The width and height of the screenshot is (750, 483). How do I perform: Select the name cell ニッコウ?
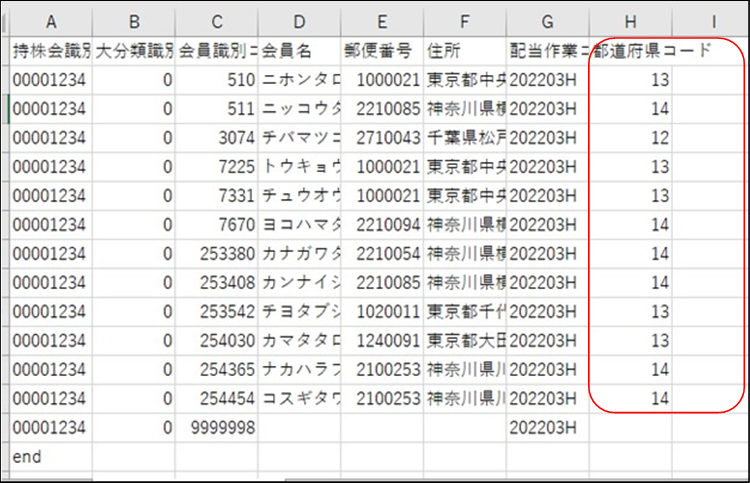pos(299,109)
